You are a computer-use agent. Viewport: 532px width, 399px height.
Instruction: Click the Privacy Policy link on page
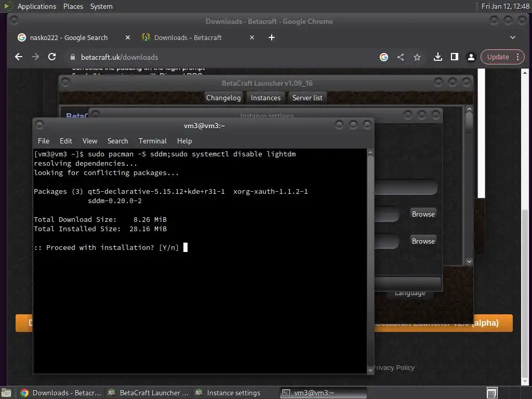[x=395, y=367]
